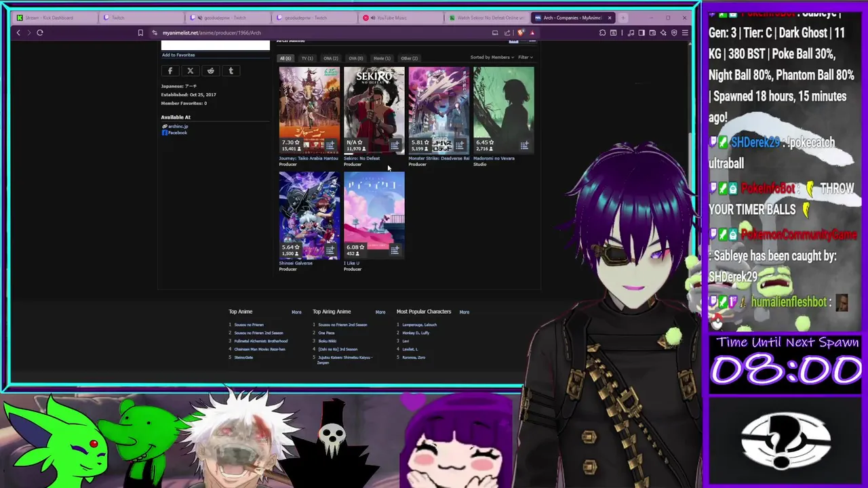
Task: Open Madoromi no Vevara title link
Action: (x=494, y=159)
